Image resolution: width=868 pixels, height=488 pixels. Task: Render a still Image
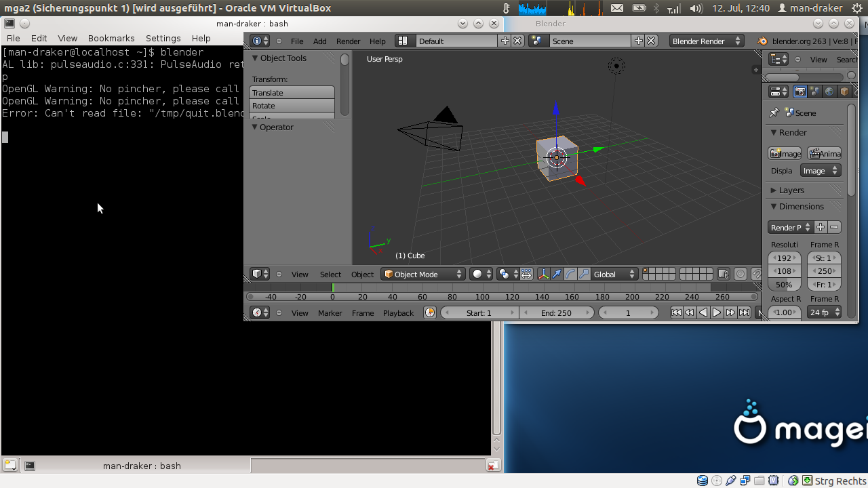pos(785,153)
